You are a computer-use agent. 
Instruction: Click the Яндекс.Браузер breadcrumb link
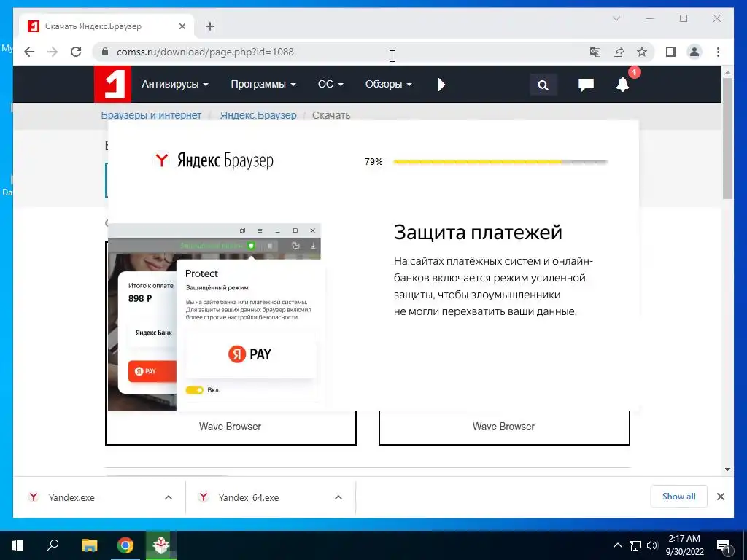[258, 115]
